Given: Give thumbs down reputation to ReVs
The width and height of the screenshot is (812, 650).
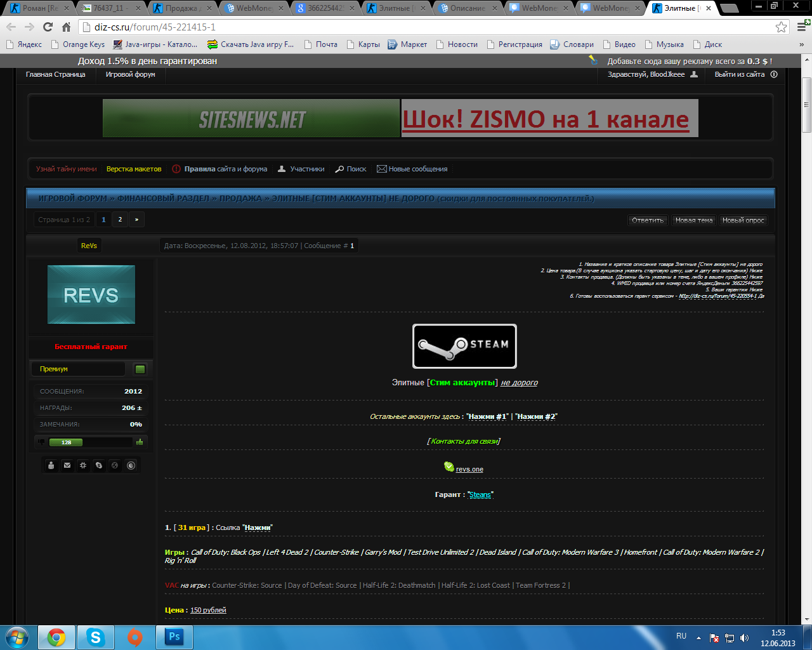Looking at the screenshot, I should pyautogui.click(x=42, y=442).
